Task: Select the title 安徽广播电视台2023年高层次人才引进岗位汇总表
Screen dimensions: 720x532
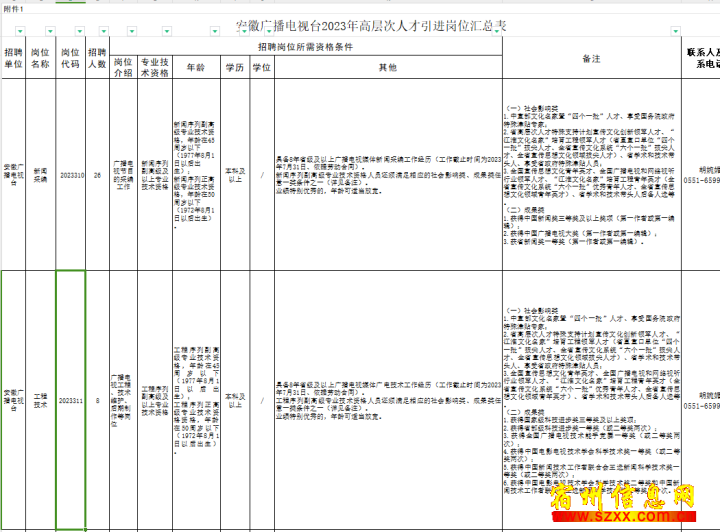Action: tap(371, 26)
